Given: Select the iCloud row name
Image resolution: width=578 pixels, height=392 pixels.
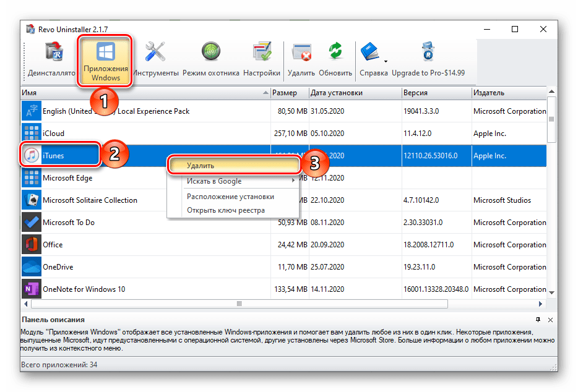Looking at the screenshot, I should coord(53,134).
